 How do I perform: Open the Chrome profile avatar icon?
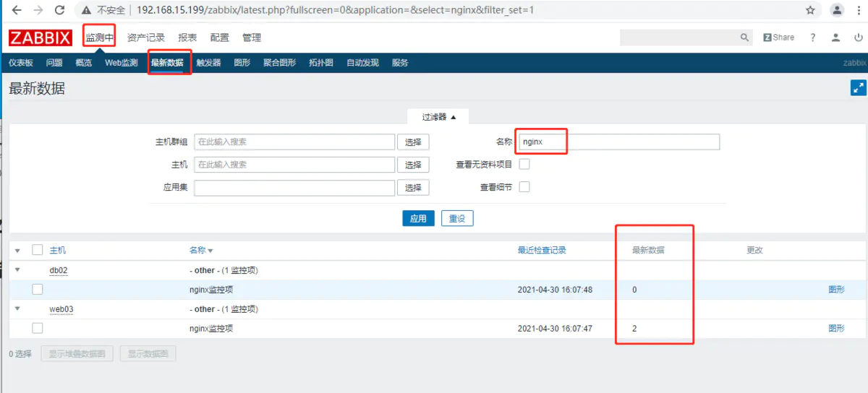tap(837, 11)
